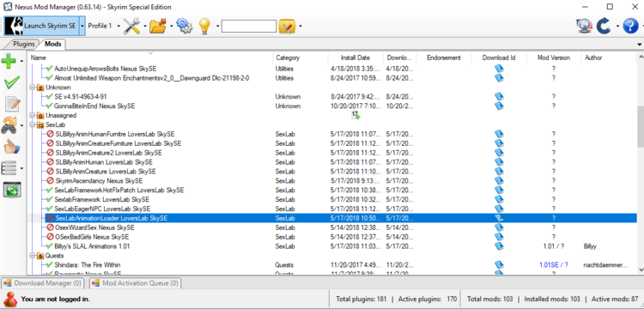Expand the tools icon dropdown arrow
This screenshot has width=644, height=309.
click(145, 26)
